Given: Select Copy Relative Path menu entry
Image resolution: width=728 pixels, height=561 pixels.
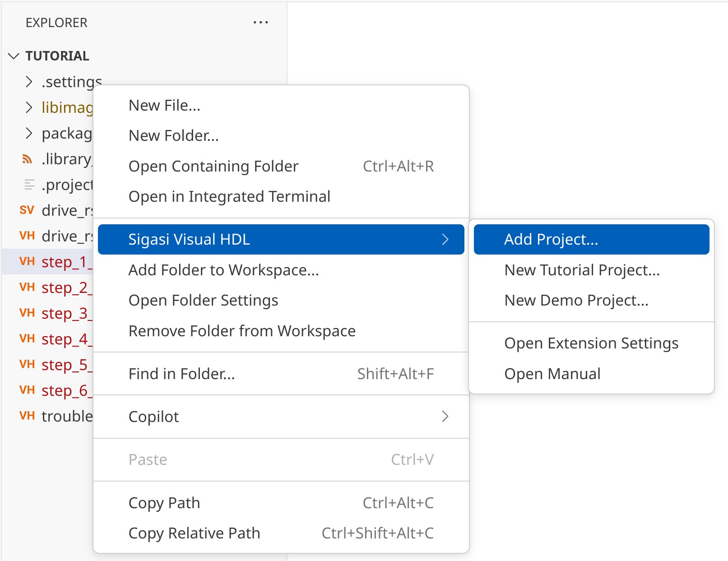Looking at the screenshot, I should pos(194,533).
